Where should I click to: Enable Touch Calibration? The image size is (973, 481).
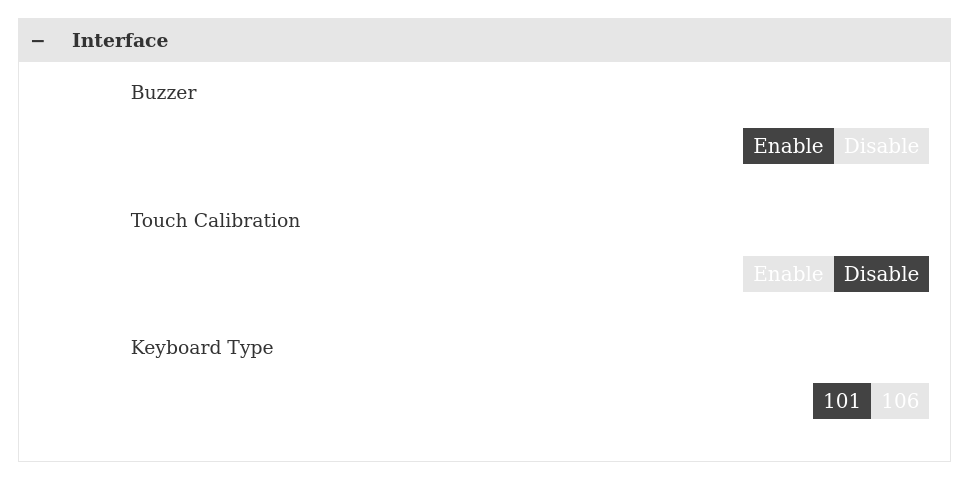pos(788,274)
